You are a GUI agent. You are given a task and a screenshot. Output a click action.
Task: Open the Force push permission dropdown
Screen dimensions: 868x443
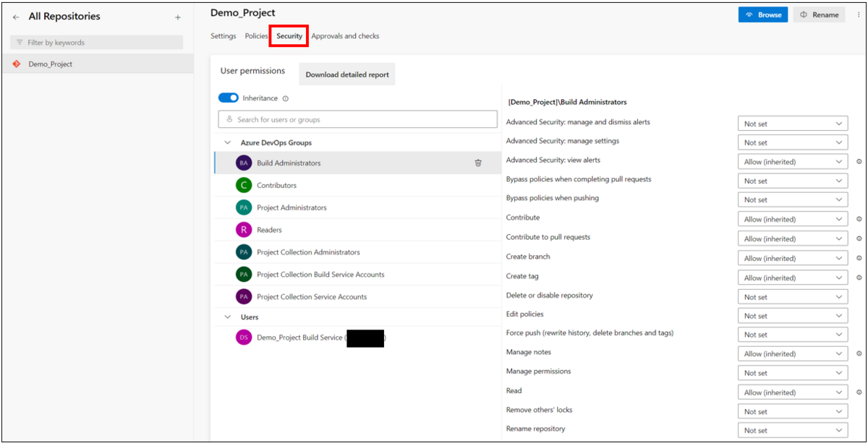tap(793, 335)
